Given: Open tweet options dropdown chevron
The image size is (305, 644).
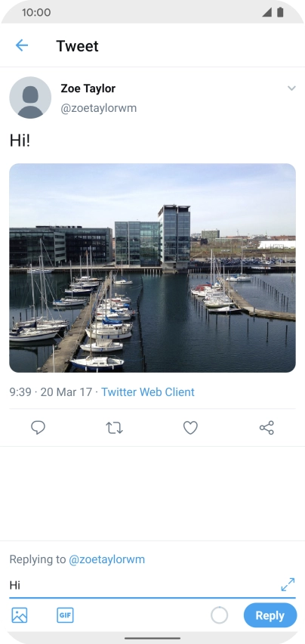Looking at the screenshot, I should click(291, 88).
